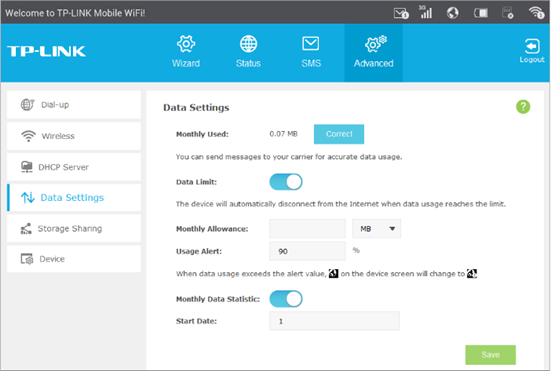Select the Device menu label

coord(52,259)
